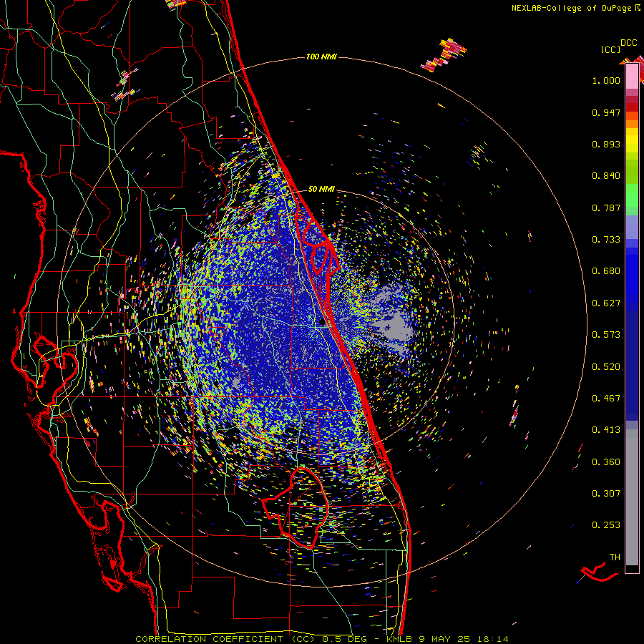Click the 0.680 value on the color scale
This screenshot has height=644, width=644.
pyautogui.click(x=606, y=271)
